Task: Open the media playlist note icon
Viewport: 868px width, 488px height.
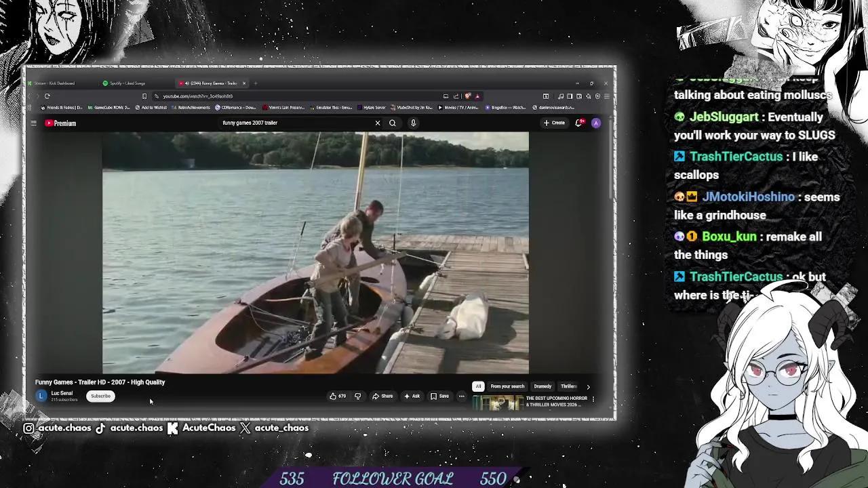Action: click(x=561, y=96)
